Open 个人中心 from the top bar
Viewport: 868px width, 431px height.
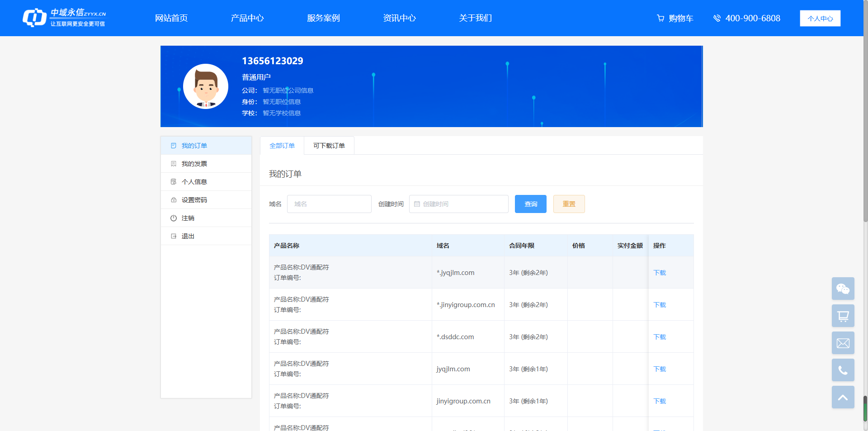(x=820, y=18)
